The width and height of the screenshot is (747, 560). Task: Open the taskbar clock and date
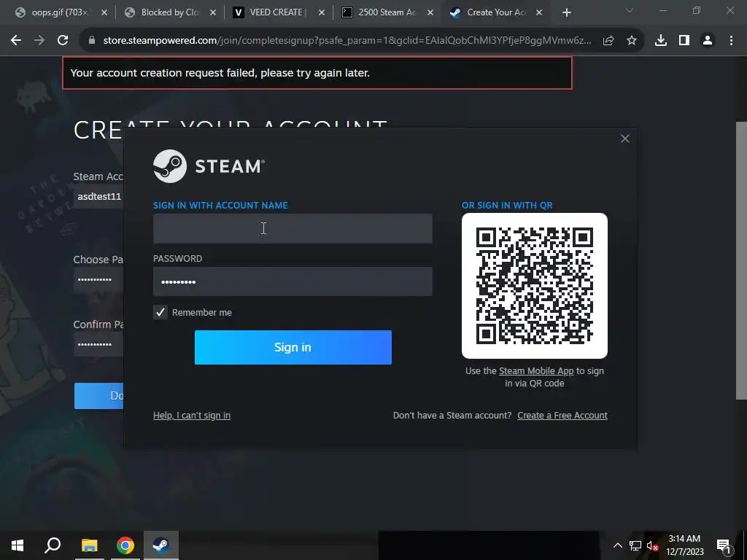pyautogui.click(x=684, y=545)
